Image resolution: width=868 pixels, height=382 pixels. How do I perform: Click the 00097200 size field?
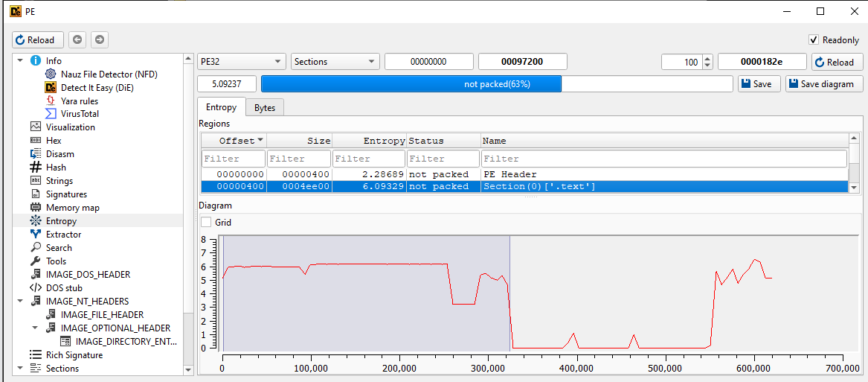point(523,62)
